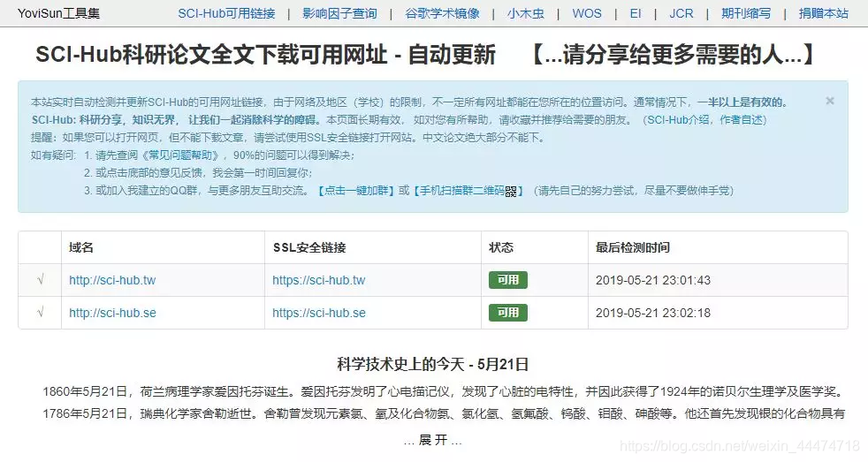This screenshot has height=462, width=868.
Task: Click the QR code icon for the group
Action: pos(511,192)
